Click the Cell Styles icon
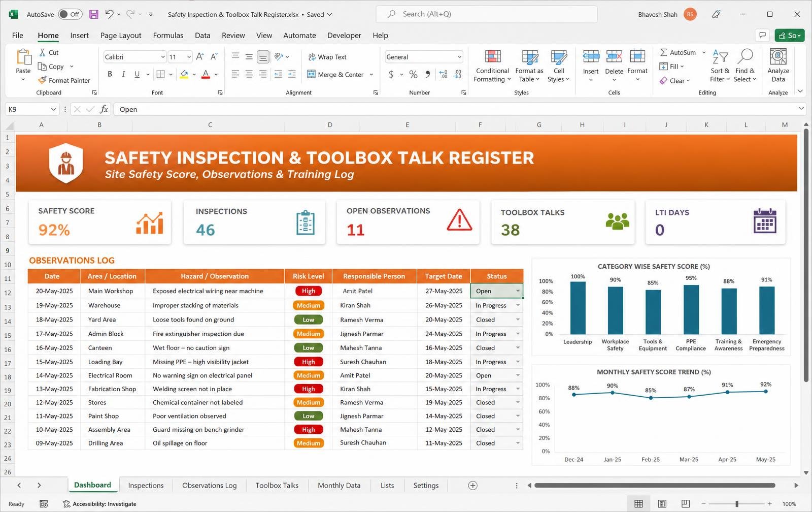Screen dimensions: 812x512 point(559,56)
